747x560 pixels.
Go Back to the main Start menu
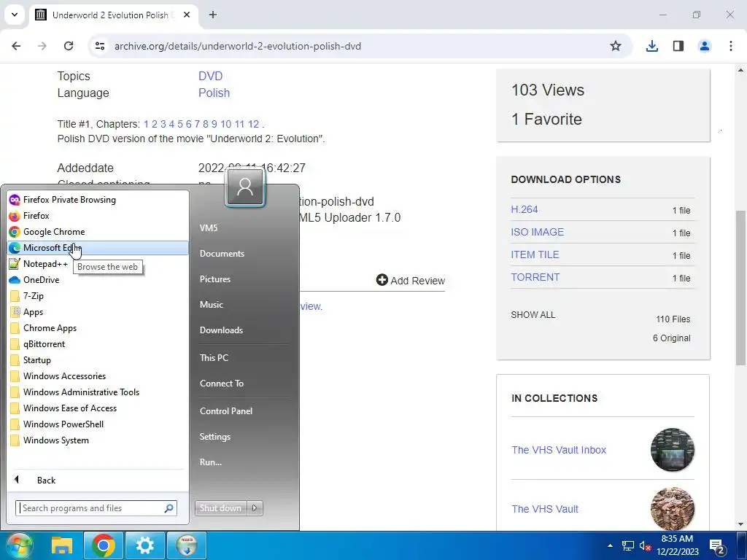click(x=98, y=480)
